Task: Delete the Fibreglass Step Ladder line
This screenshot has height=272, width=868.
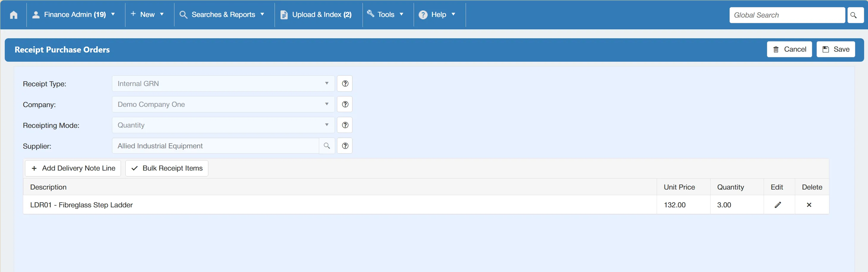Action: click(809, 205)
